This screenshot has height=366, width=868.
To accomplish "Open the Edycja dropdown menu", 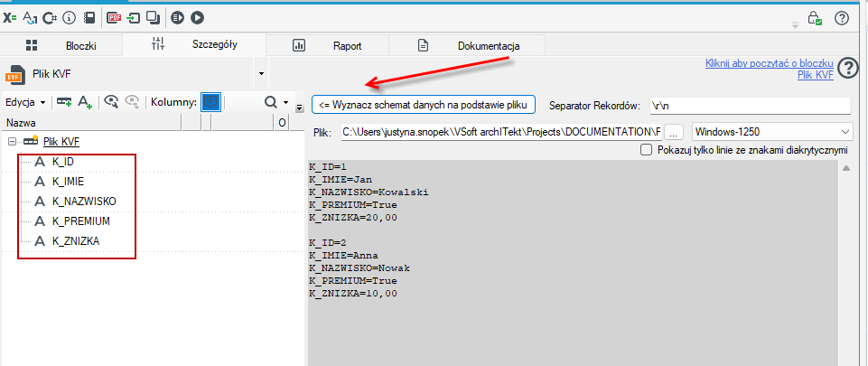I will point(25,102).
